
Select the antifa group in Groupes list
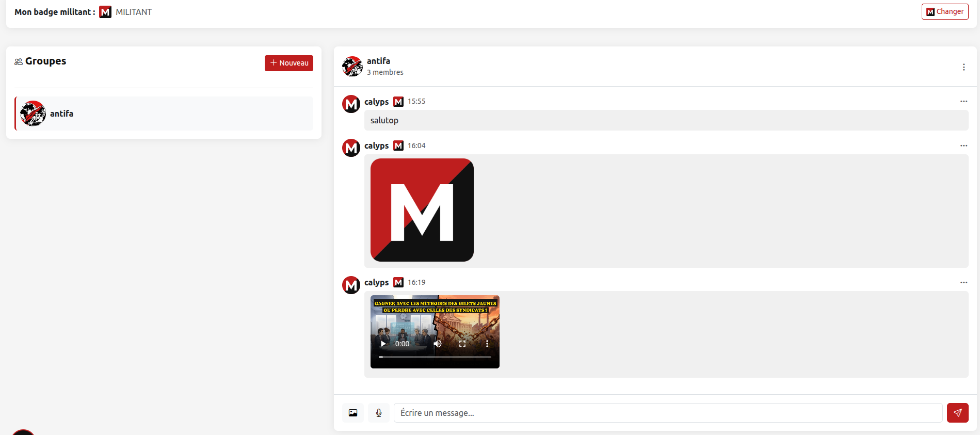point(164,114)
